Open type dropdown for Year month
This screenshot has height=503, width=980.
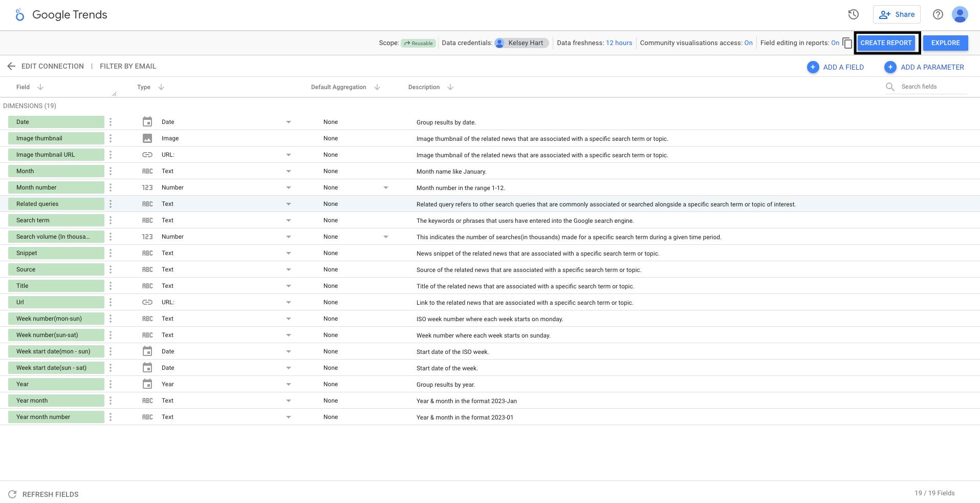(289, 401)
